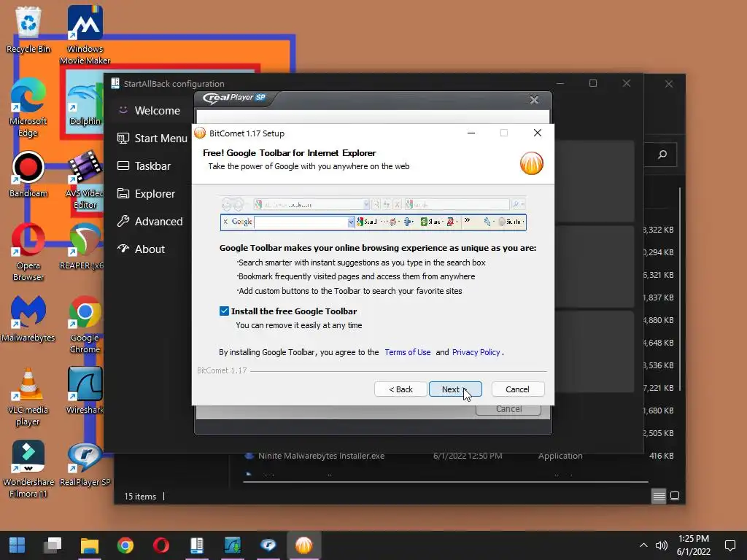Click the Next button in BitComet Setup
This screenshot has height=560, width=747.
(x=455, y=389)
